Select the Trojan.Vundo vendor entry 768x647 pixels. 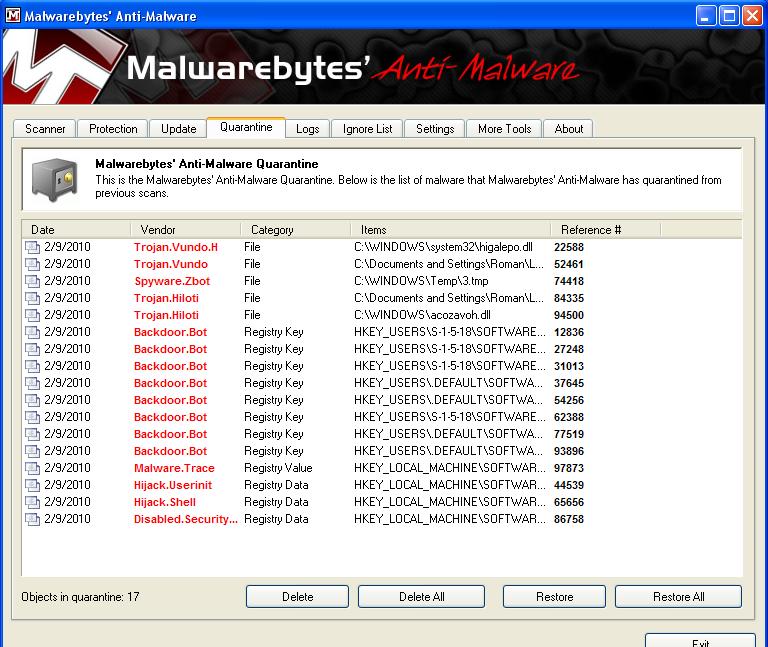[x=171, y=264]
